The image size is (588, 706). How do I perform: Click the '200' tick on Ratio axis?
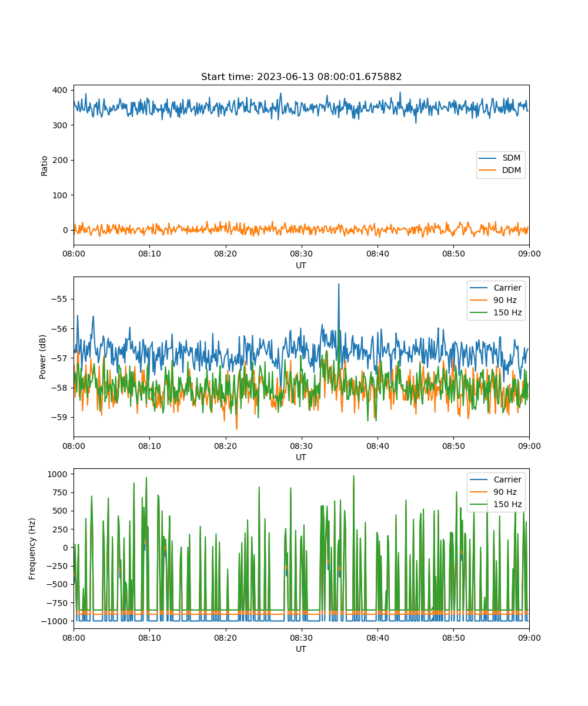tap(61, 160)
